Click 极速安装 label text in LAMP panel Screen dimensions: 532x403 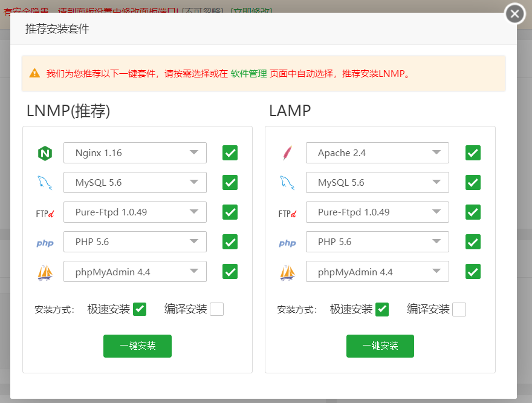[351, 309]
